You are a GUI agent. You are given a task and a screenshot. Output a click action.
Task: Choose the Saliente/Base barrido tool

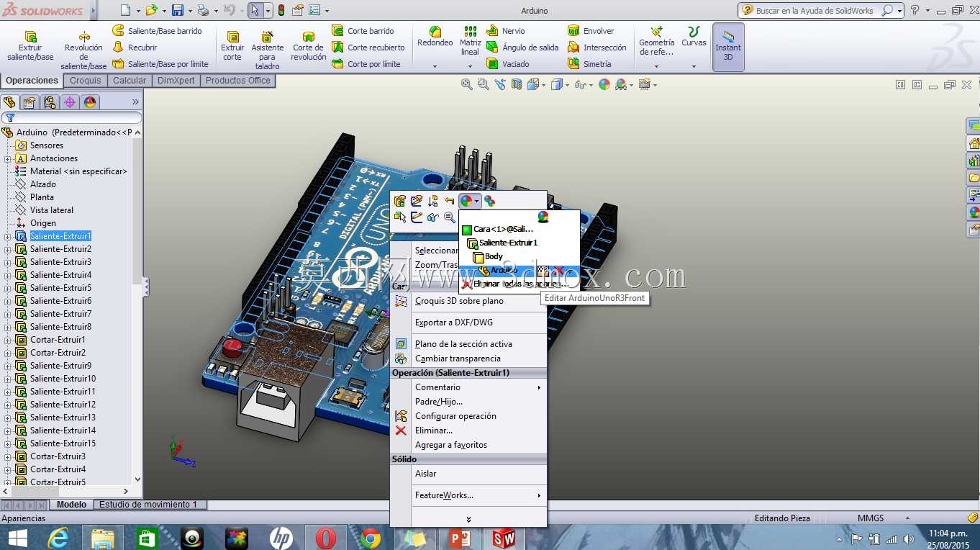(158, 31)
